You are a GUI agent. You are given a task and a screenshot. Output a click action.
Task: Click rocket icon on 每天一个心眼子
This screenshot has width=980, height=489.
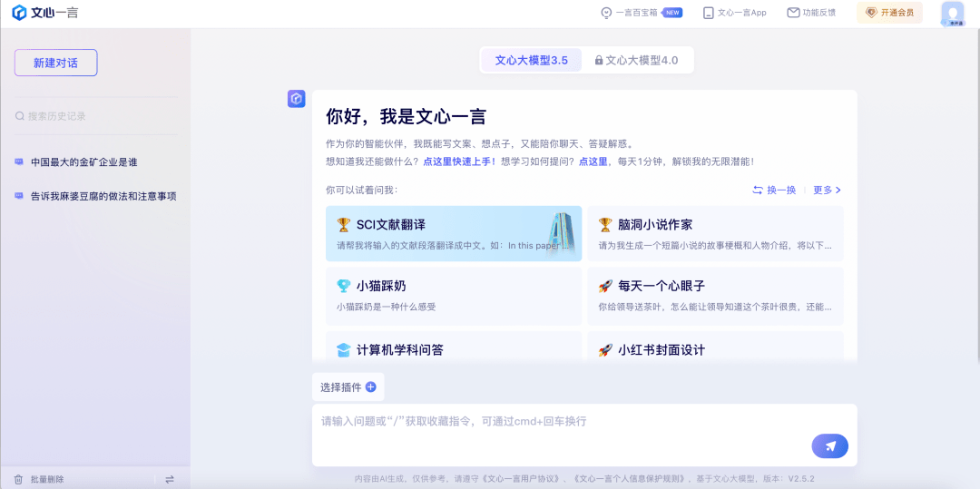(x=605, y=286)
